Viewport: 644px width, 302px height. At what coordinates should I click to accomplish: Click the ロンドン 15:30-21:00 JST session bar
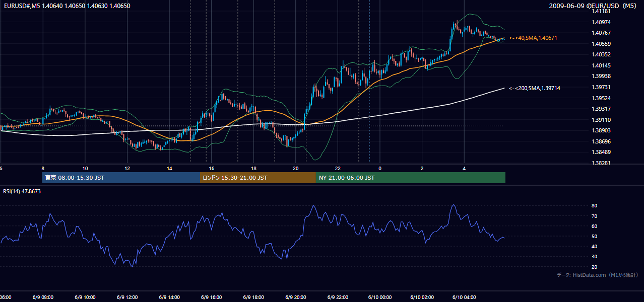(258, 178)
